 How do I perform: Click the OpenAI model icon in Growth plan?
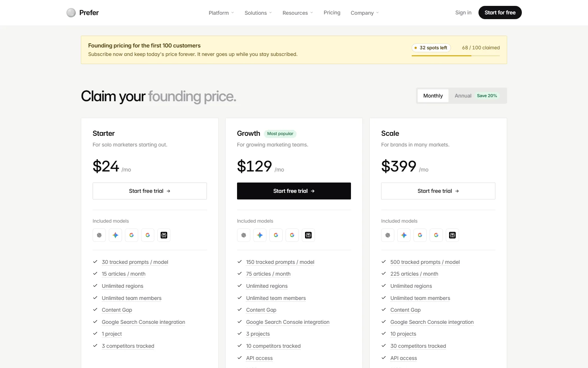(244, 235)
